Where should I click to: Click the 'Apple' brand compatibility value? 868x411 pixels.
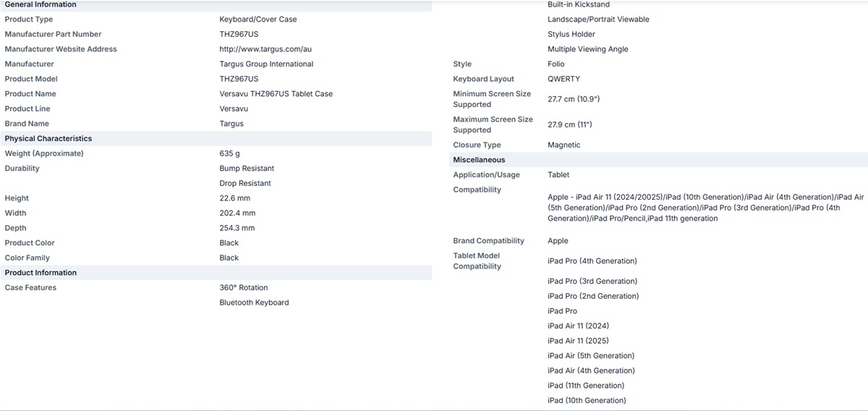pyautogui.click(x=558, y=241)
